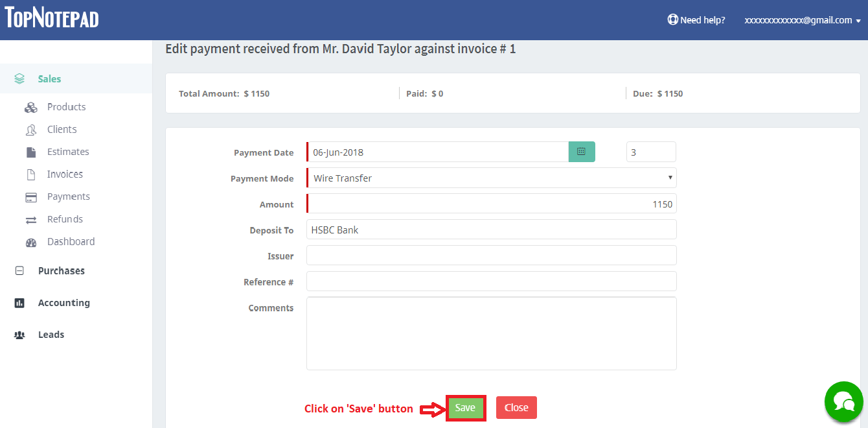Click the 'Issuer' label
868x428 pixels.
(280, 256)
